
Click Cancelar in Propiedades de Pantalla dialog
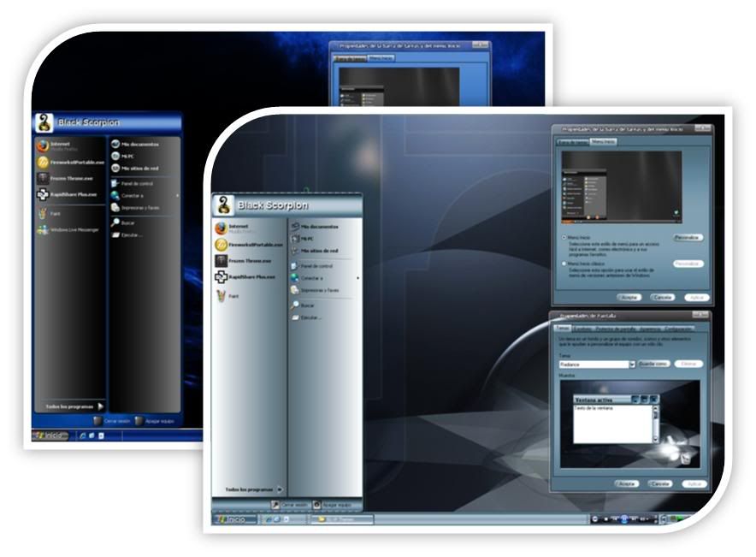659,483
